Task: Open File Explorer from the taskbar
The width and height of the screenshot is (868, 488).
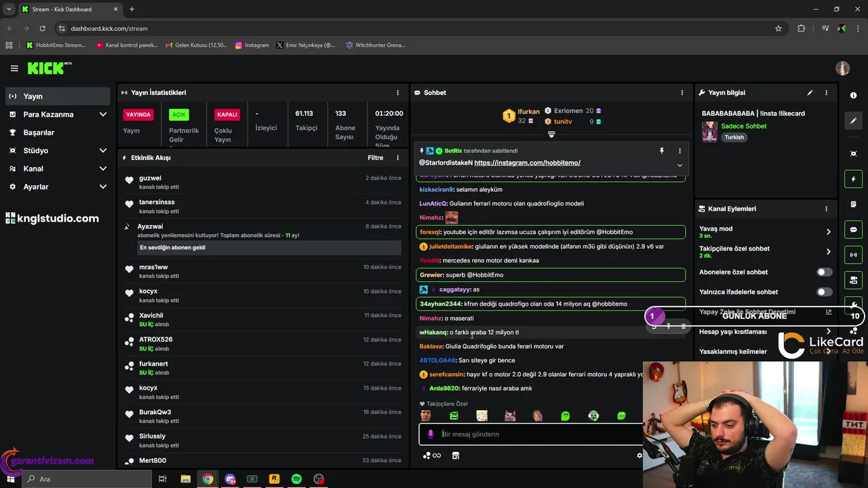Action: [x=185, y=479]
